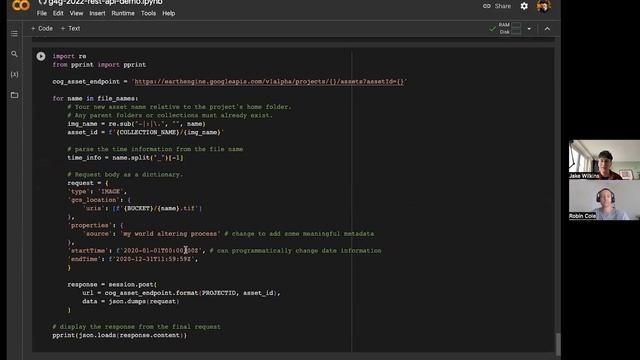Click 'my world altering process' string

click(x=169, y=234)
